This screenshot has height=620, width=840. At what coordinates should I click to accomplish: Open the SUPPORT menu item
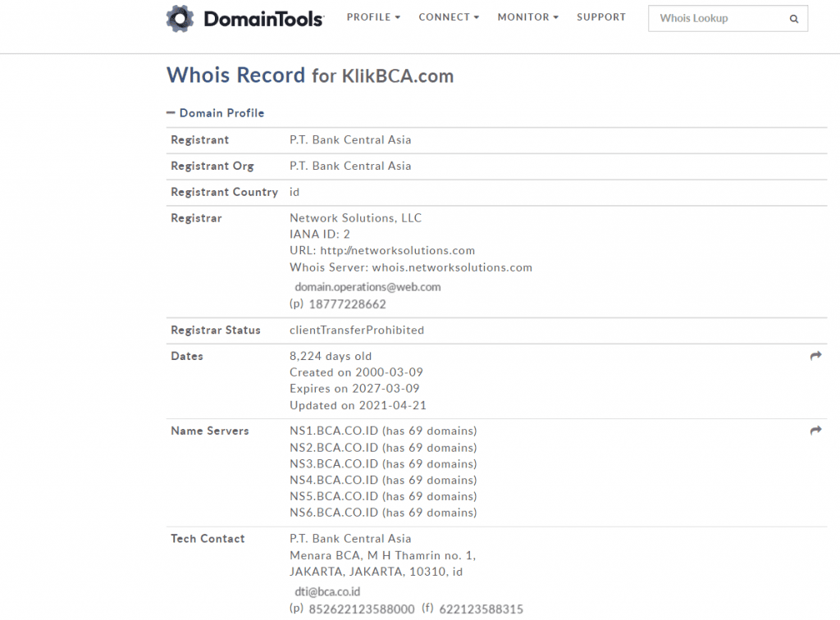coord(601,16)
